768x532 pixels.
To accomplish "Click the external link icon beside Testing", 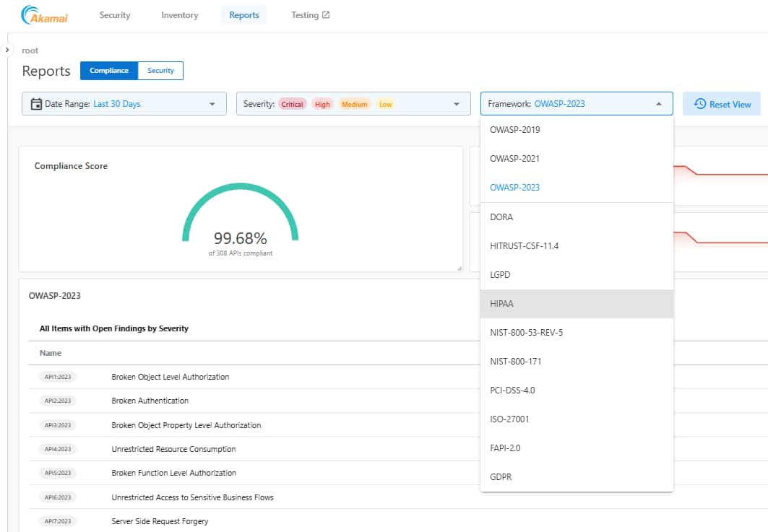I will (326, 15).
